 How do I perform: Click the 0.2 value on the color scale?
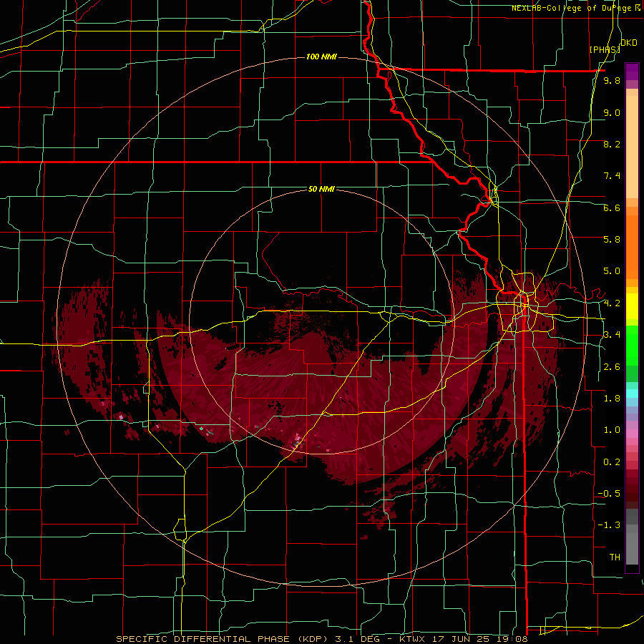click(612, 462)
